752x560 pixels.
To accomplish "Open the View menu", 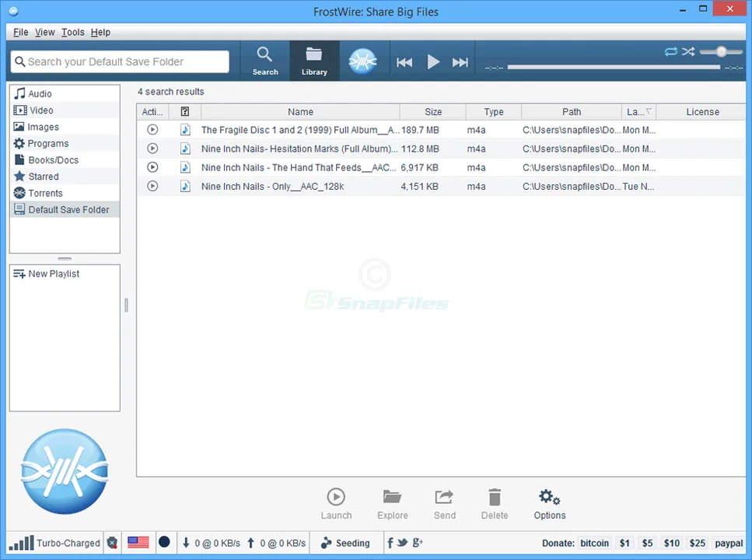I will point(44,32).
